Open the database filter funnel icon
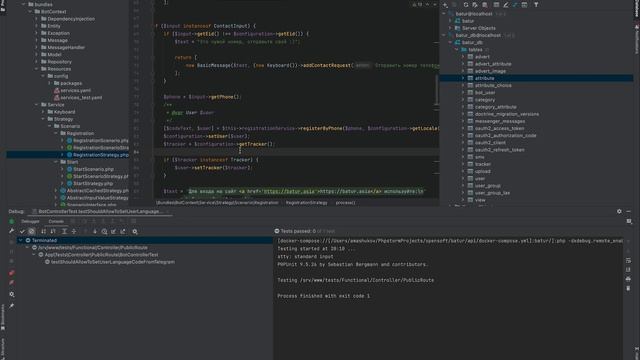 point(536,5)
